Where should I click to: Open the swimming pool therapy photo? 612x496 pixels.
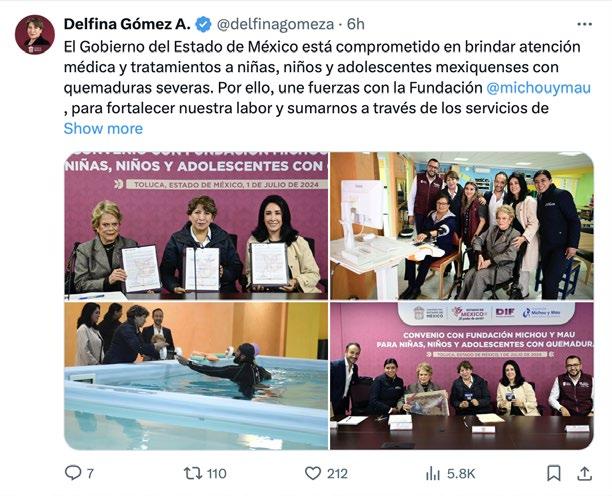[196, 376]
